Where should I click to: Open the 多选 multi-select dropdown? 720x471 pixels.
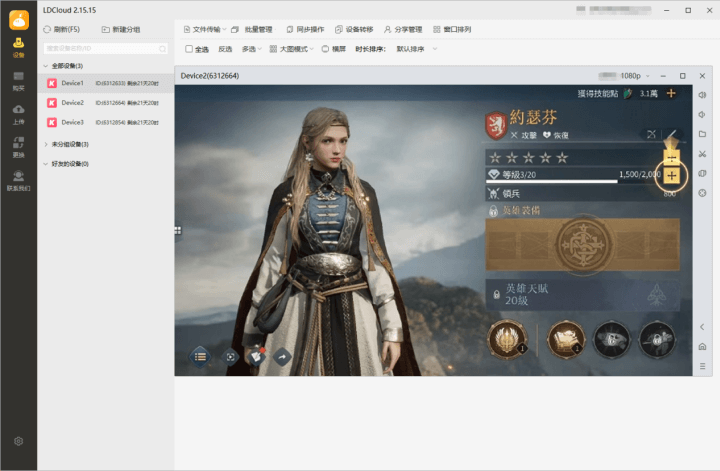click(x=251, y=49)
